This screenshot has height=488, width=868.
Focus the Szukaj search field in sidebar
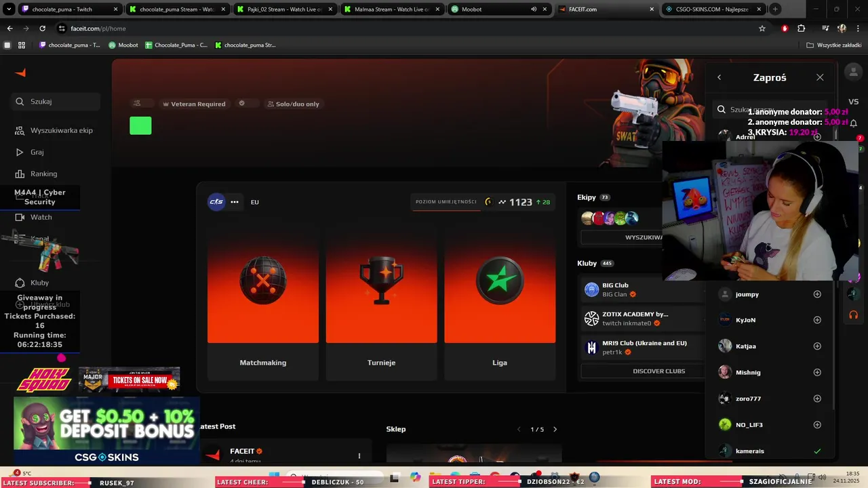[57, 102]
